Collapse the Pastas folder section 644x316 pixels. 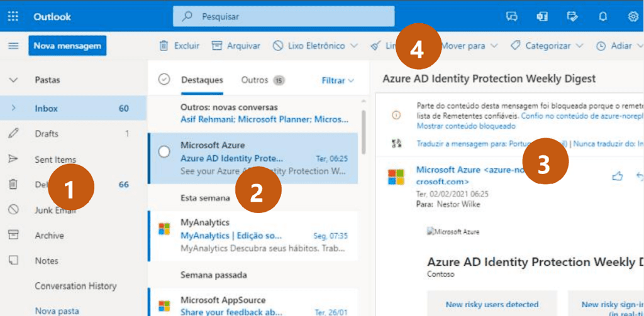pyautogui.click(x=14, y=80)
